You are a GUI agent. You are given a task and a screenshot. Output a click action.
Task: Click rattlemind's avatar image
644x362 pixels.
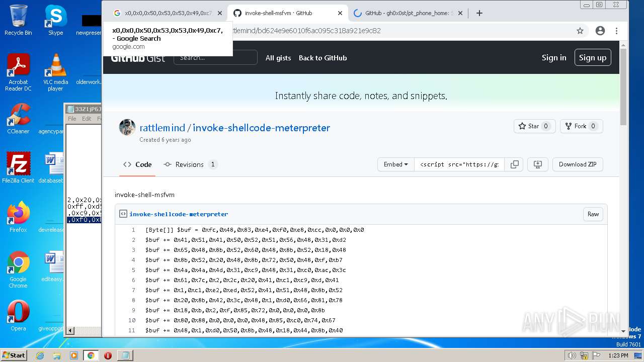127,127
